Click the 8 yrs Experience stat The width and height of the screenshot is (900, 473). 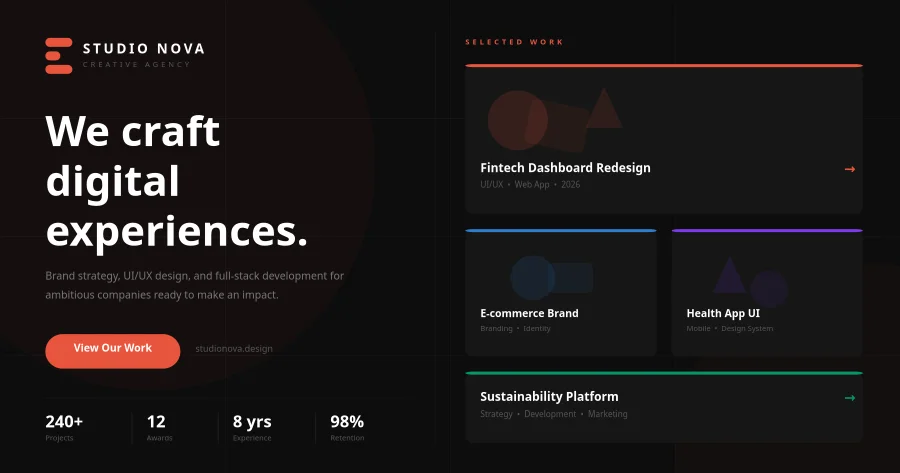(x=252, y=428)
